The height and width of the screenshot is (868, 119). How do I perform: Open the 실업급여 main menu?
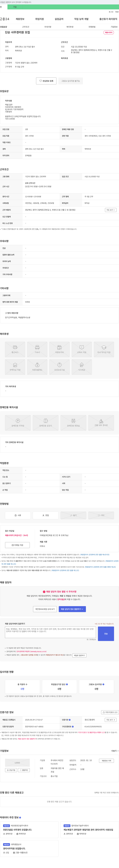(59, 19)
